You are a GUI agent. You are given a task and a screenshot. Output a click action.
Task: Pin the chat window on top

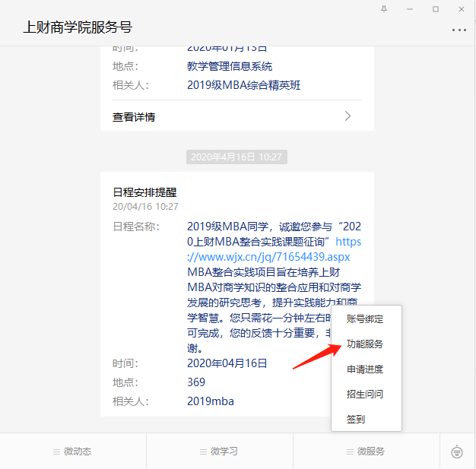point(384,9)
